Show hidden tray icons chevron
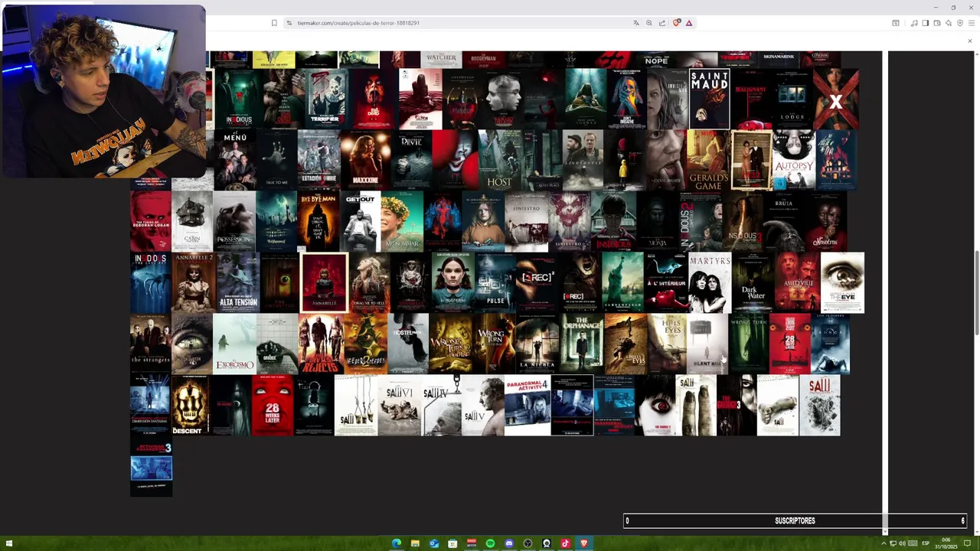Image resolution: width=980 pixels, height=551 pixels. [884, 543]
